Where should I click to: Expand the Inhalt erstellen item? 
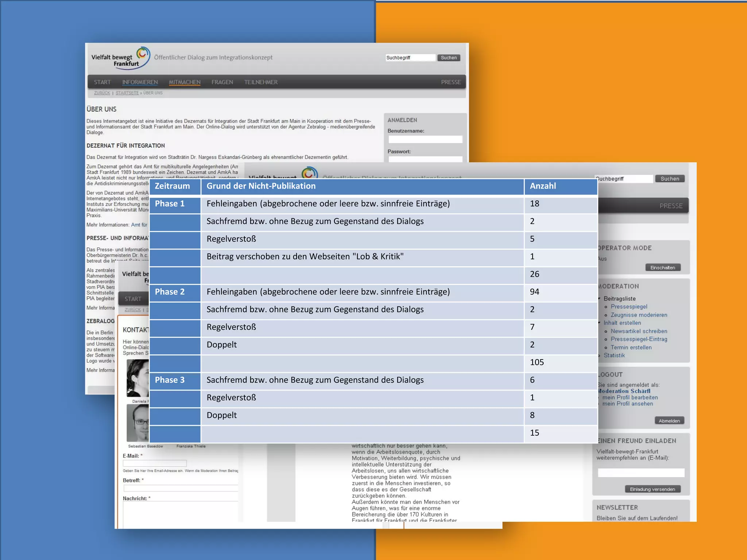[622, 323]
